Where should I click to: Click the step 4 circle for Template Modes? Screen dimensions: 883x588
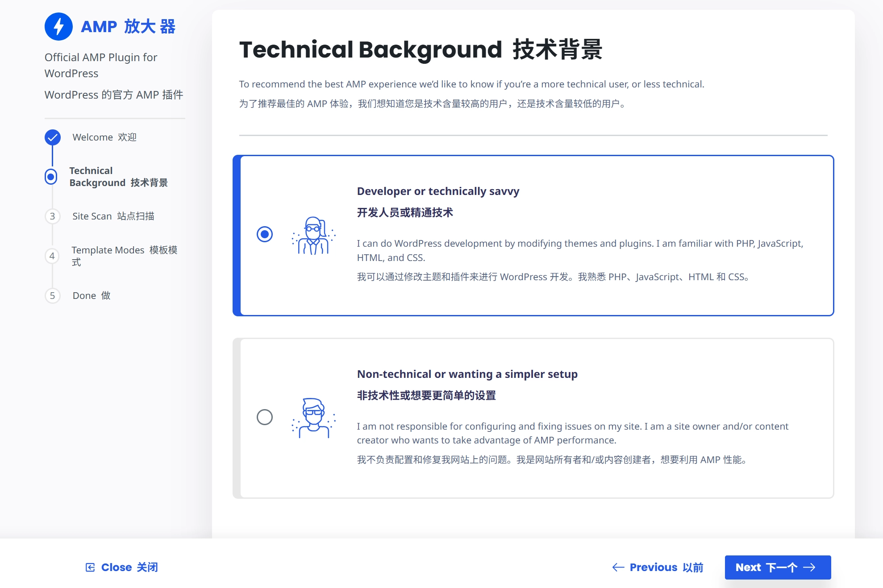[x=52, y=256]
